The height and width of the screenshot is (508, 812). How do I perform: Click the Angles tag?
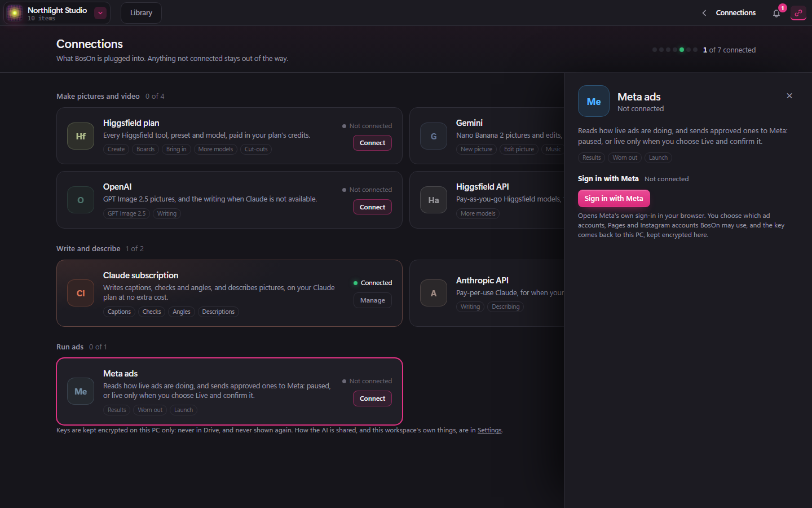182,312
